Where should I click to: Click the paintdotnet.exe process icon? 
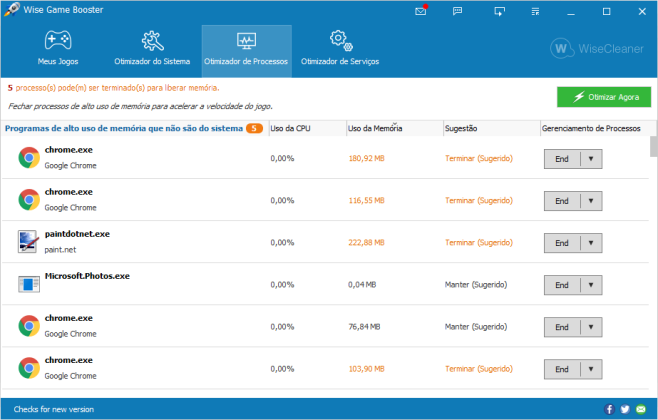pyautogui.click(x=28, y=242)
